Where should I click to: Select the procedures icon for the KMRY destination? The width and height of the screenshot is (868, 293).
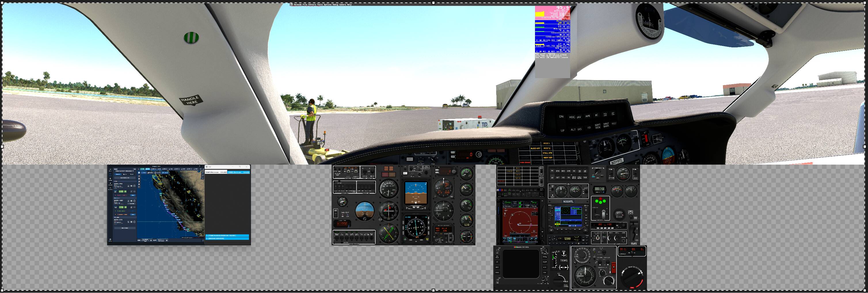coord(134,201)
